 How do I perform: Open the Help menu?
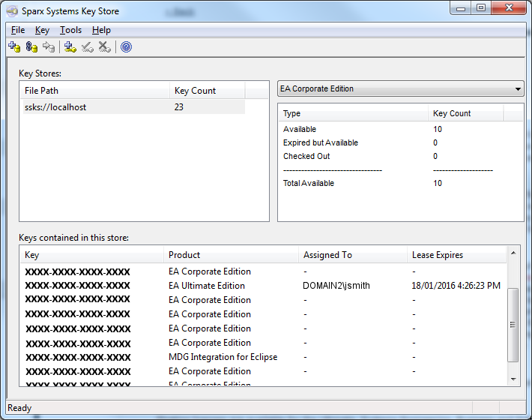pos(101,30)
